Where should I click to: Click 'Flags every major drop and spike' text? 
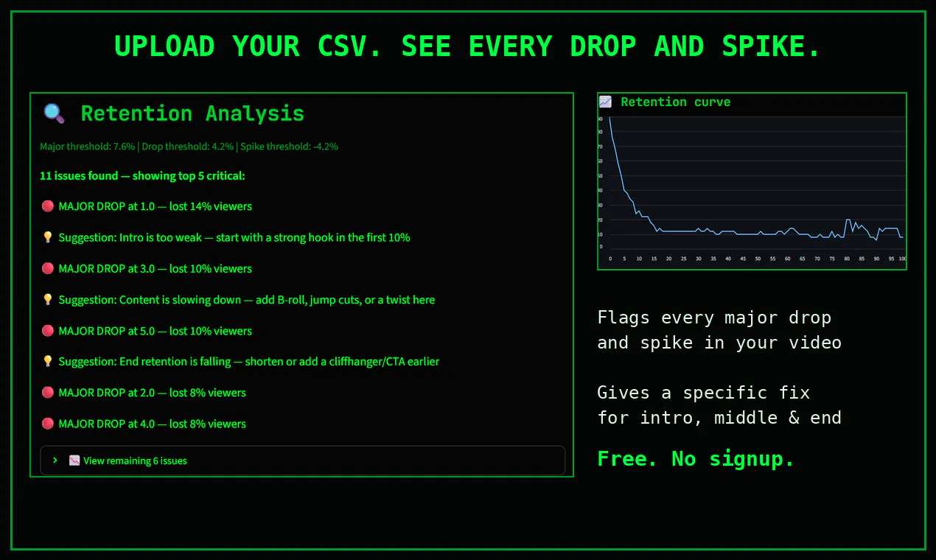point(719,330)
